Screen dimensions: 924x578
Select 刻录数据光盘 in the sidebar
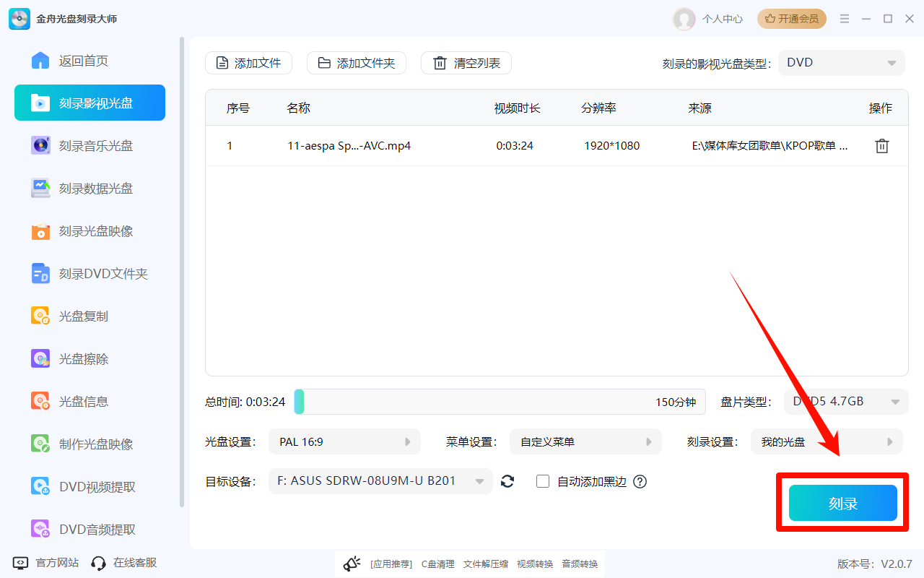[x=90, y=188]
